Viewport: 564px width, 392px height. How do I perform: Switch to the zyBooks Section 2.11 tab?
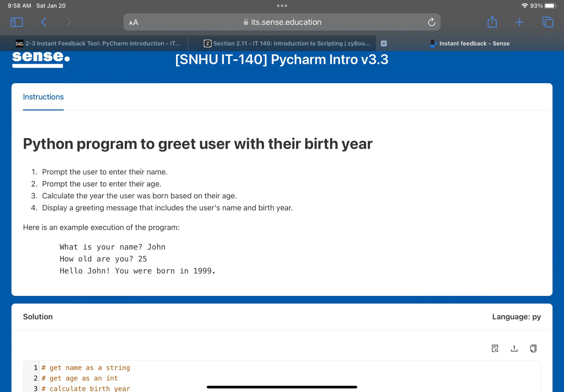282,43
